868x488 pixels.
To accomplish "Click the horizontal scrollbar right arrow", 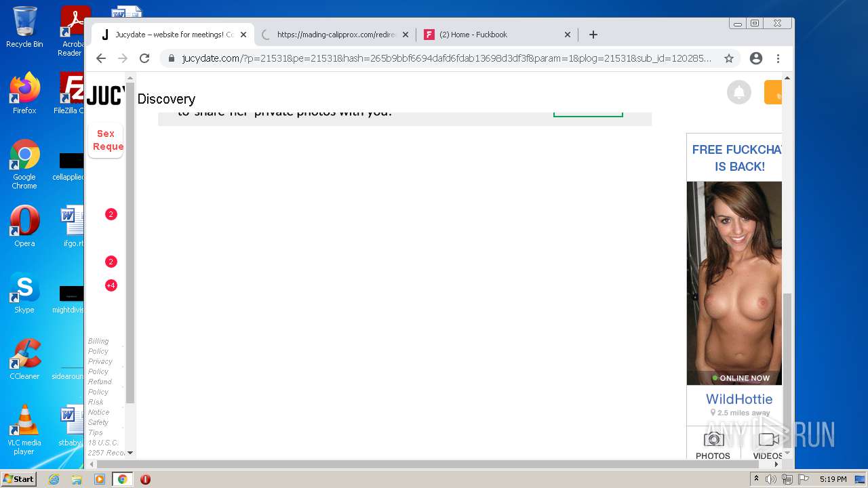I will coord(776,464).
